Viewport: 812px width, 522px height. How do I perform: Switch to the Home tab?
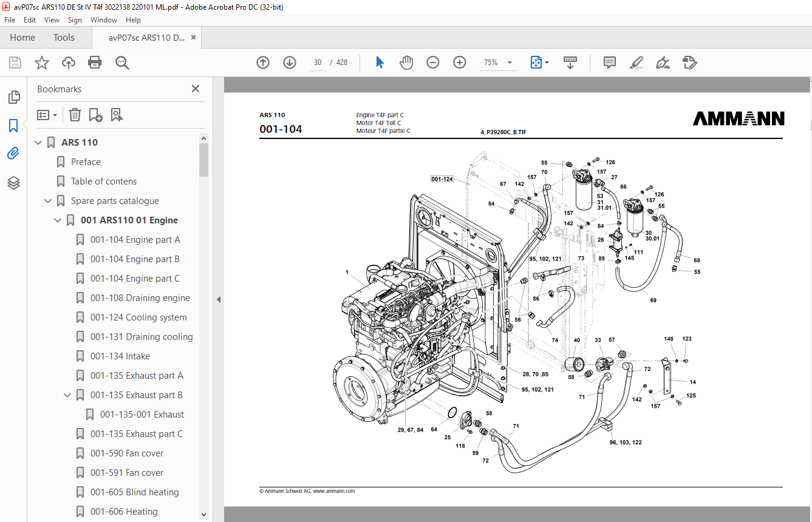[x=22, y=38]
